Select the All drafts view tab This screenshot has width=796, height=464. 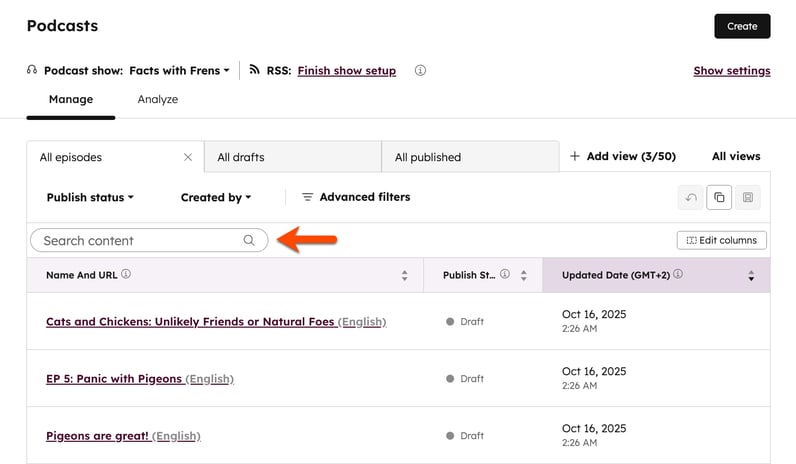pos(292,157)
